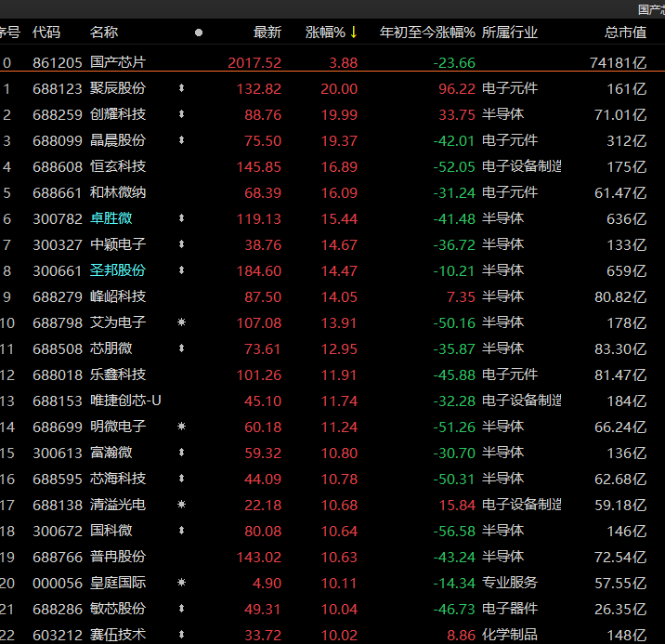Select stock name 艾为电子
The height and width of the screenshot is (644, 665).
click(x=118, y=322)
